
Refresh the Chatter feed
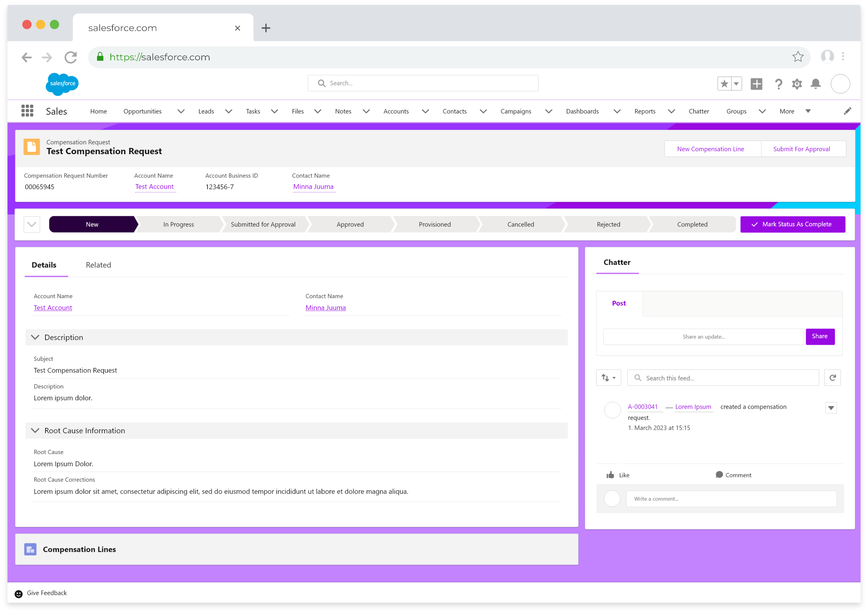[832, 377]
